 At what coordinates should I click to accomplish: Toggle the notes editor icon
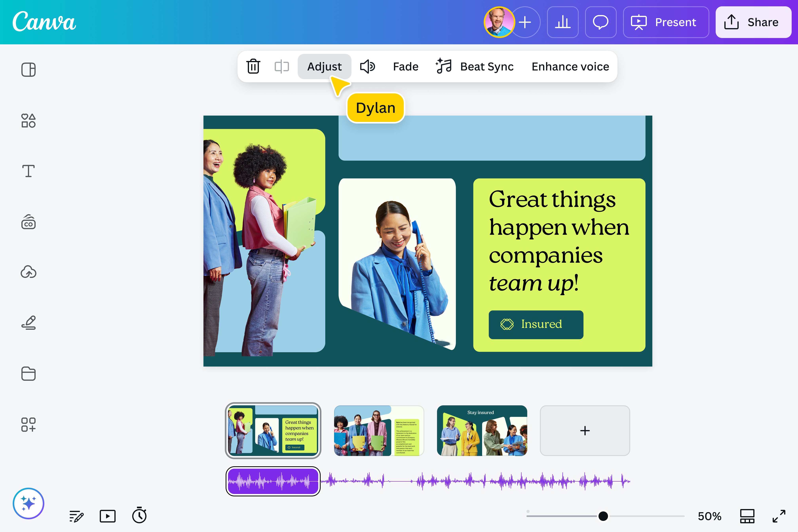pos(76,516)
